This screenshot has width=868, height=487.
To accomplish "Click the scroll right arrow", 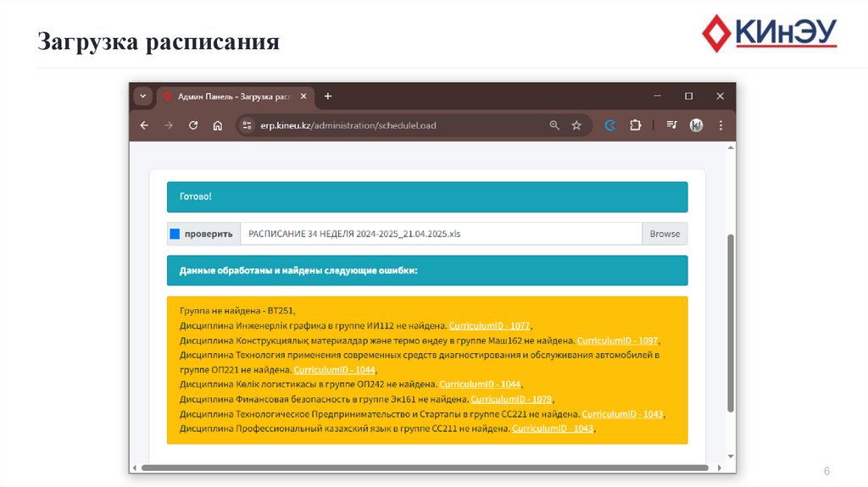I will pos(719,468).
